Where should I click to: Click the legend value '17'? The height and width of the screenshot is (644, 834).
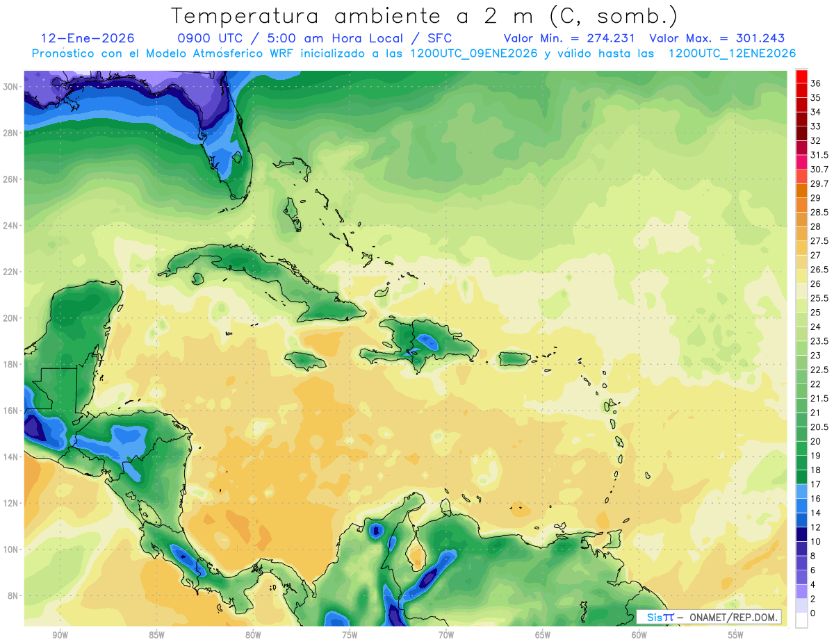[x=816, y=484]
